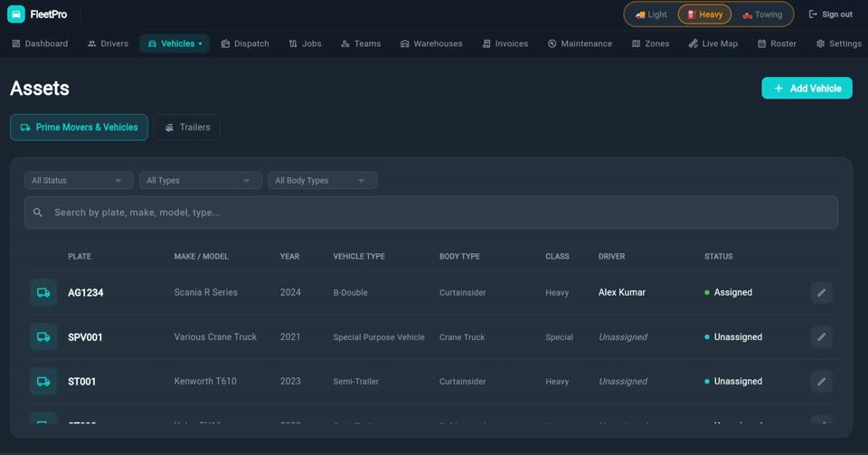The height and width of the screenshot is (455, 868).
Task: Click the MAKE / MODEL column header
Action: coord(201,256)
